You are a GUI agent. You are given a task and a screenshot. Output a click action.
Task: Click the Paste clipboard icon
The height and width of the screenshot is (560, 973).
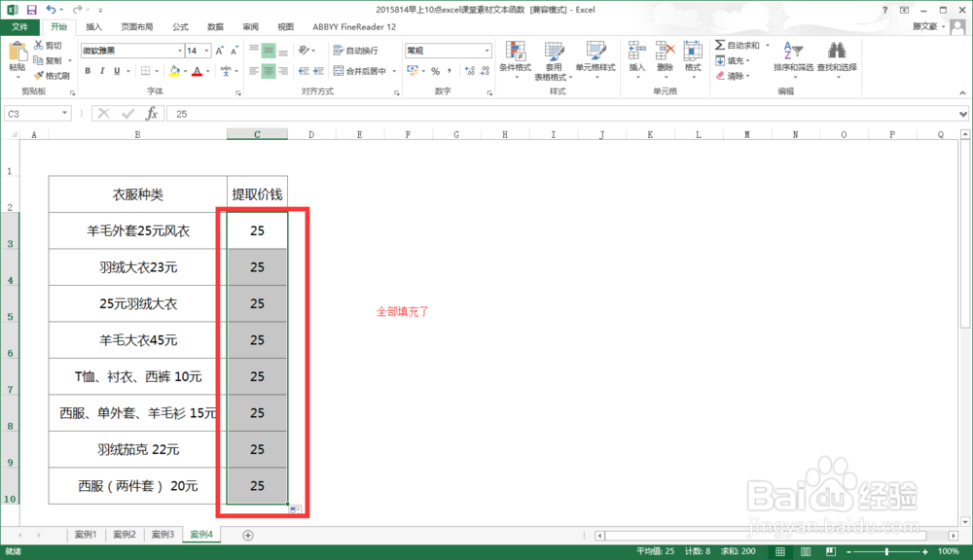coord(18,52)
